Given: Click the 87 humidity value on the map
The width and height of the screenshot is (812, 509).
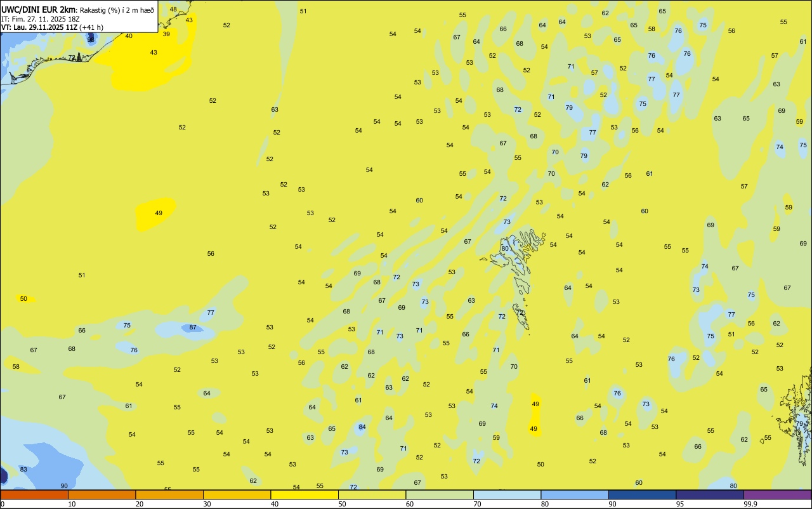Looking at the screenshot, I should pos(193,327).
